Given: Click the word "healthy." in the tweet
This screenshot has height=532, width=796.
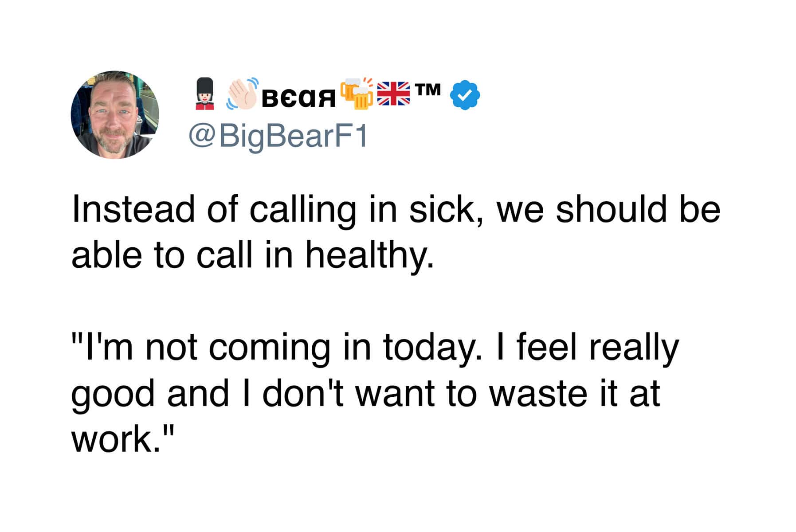Looking at the screenshot, I should [369, 256].
